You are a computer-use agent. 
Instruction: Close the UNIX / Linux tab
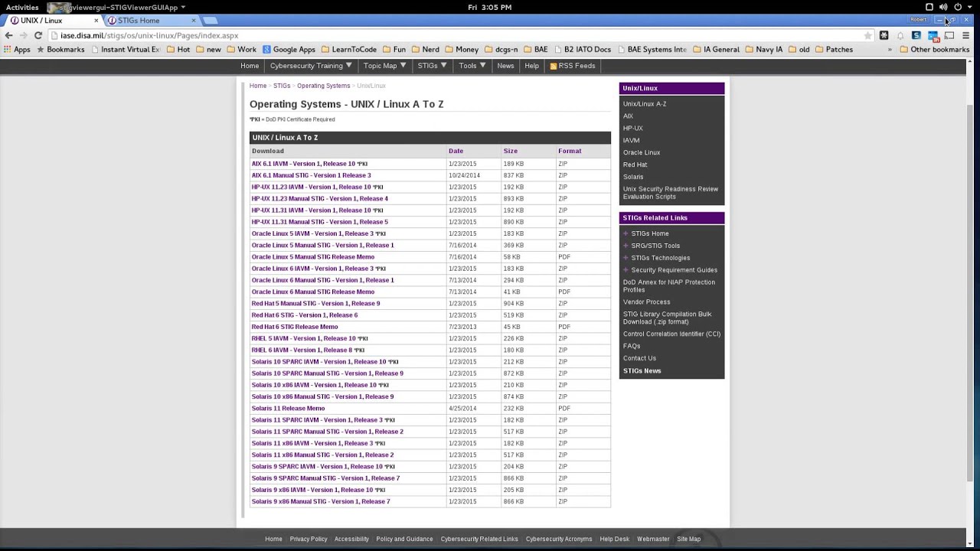tap(96, 21)
